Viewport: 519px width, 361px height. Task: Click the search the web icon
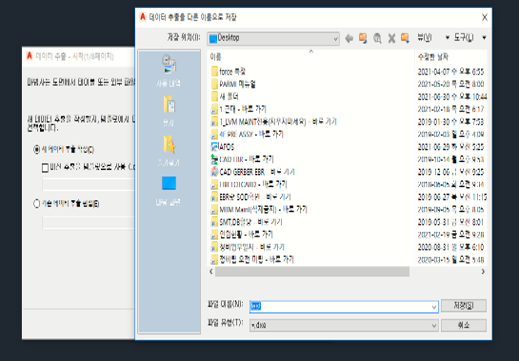[x=377, y=38]
